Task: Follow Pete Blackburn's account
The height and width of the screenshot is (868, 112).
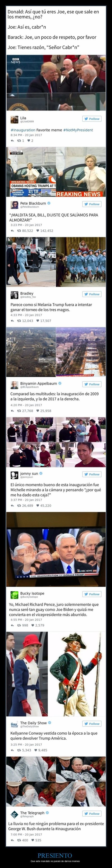Action: tap(92, 204)
